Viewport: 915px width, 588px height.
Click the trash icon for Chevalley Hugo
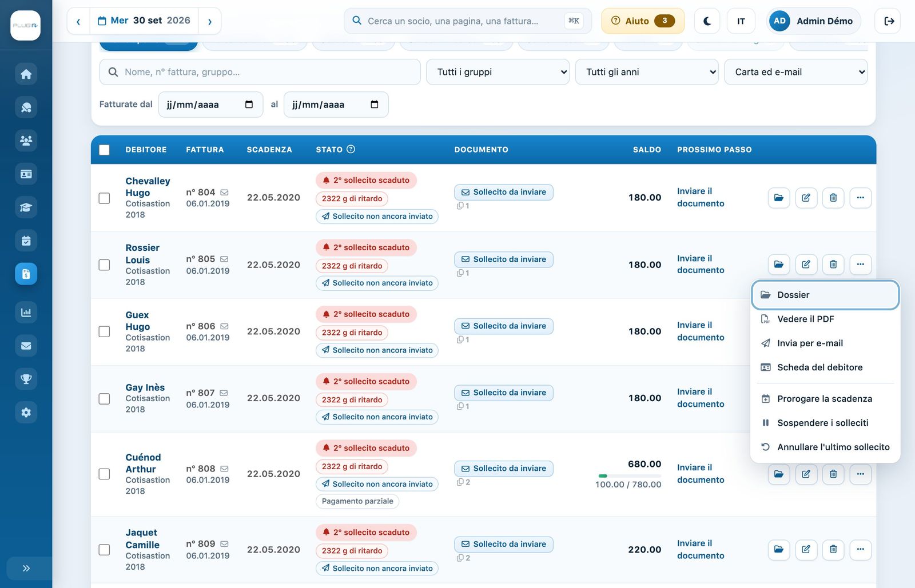[x=833, y=198]
